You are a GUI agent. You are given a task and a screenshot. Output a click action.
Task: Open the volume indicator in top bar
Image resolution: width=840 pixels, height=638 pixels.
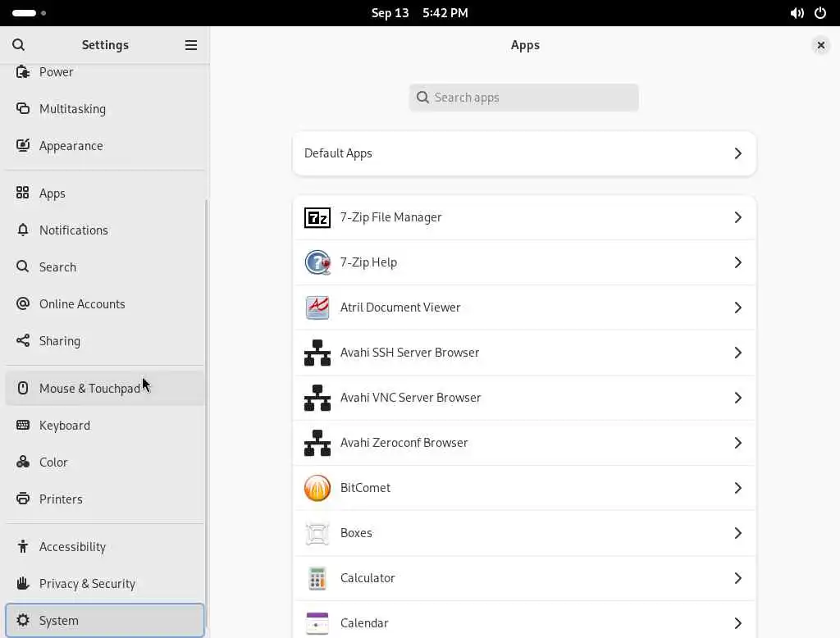click(797, 13)
